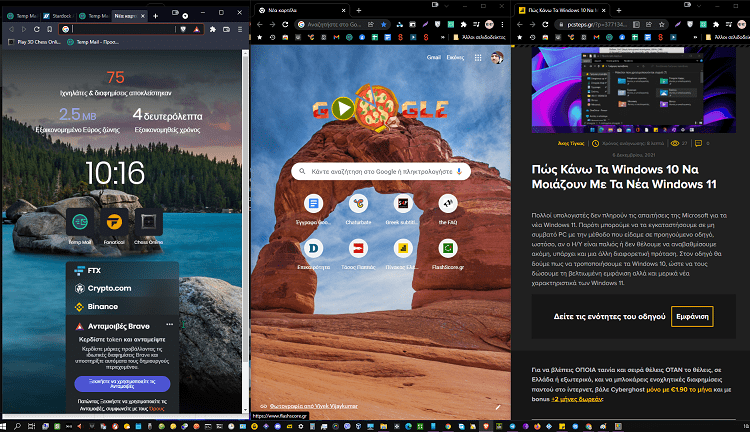
Task: Open a new tab in Brave
Action: pyautogui.click(x=155, y=16)
